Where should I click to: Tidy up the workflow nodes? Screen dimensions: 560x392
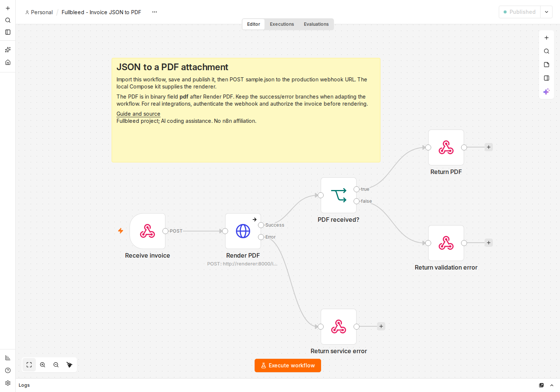point(69,365)
